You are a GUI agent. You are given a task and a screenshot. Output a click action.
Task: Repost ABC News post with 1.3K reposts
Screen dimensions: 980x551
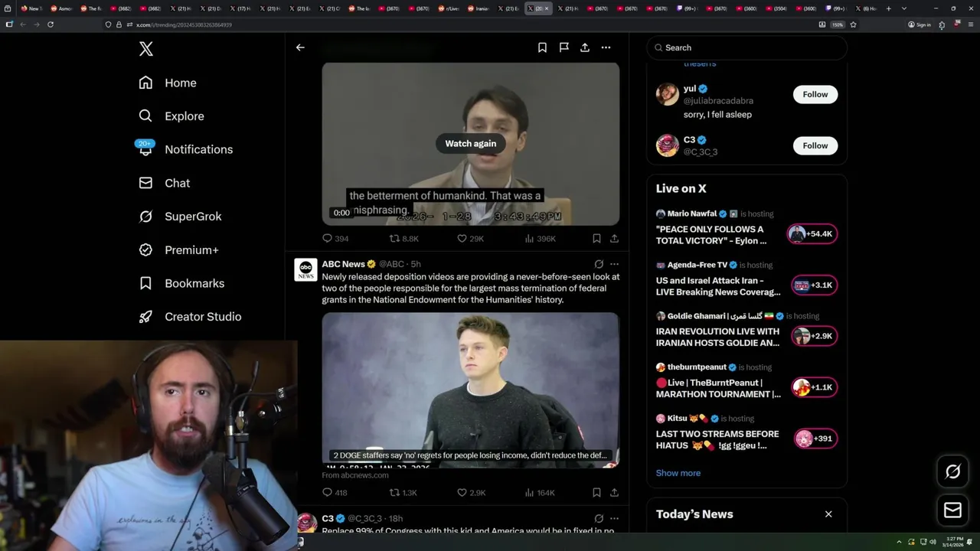[403, 493]
